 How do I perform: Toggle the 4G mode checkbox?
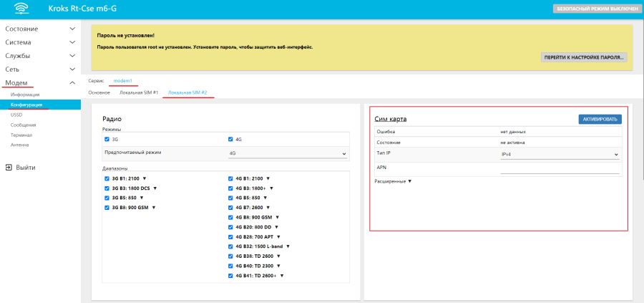coord(230,140)
